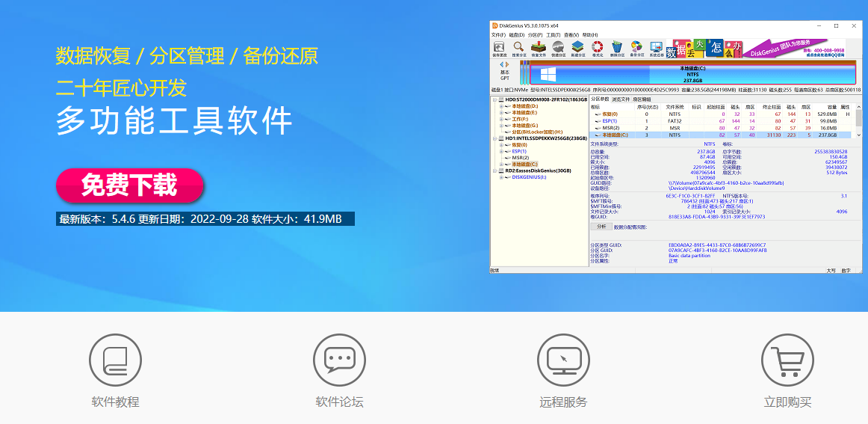Click the 立即购买 shopping cart icon
This screenshot has width=868, height=424.
click(x=787, y=360)
